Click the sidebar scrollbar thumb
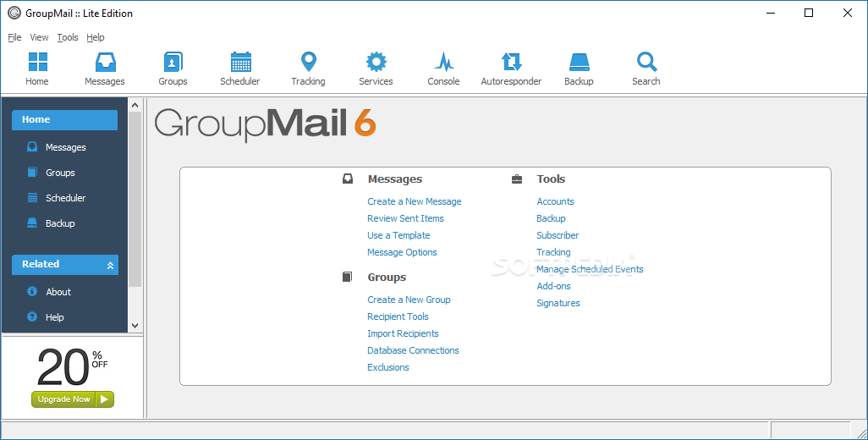Viewport: 868px width, 440px height. tap(135, 199)
